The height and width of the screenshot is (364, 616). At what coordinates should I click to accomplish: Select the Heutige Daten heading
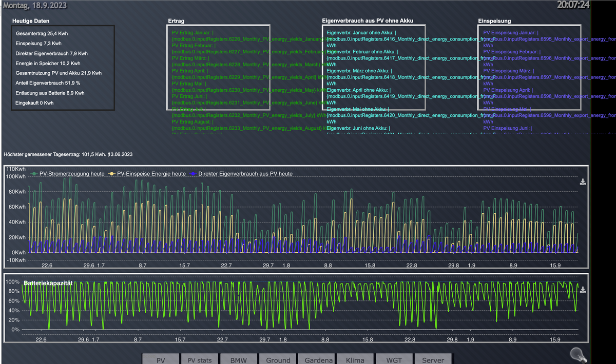point(31,21)
